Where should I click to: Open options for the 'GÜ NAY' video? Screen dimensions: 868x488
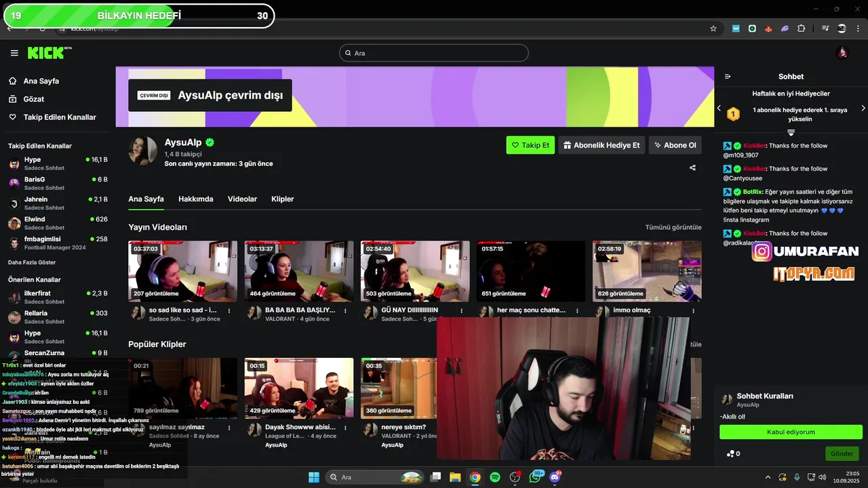tap(461, 311)
